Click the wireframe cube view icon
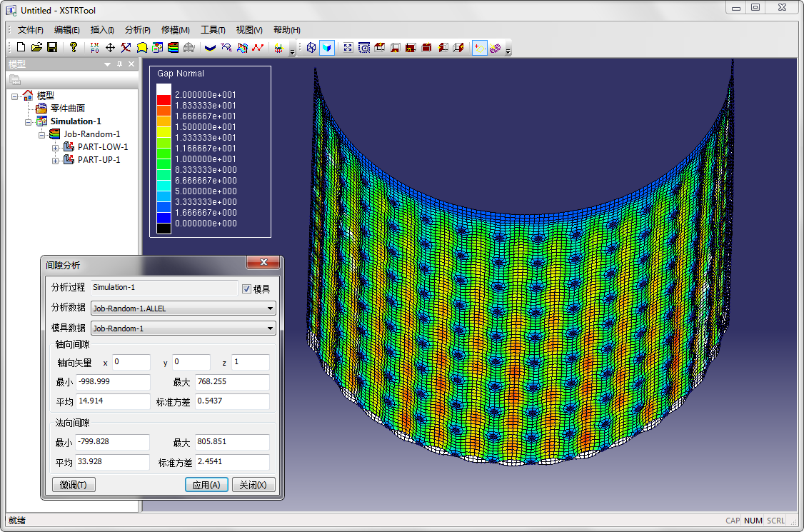804x532 pixels. [x=311, y=48]
